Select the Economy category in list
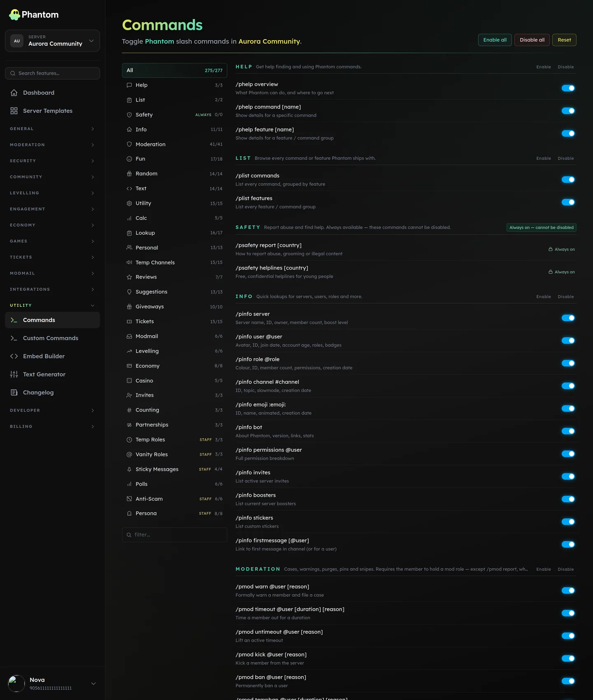The width and height of the screenshot is (593, 700). (x=175, y=366)
